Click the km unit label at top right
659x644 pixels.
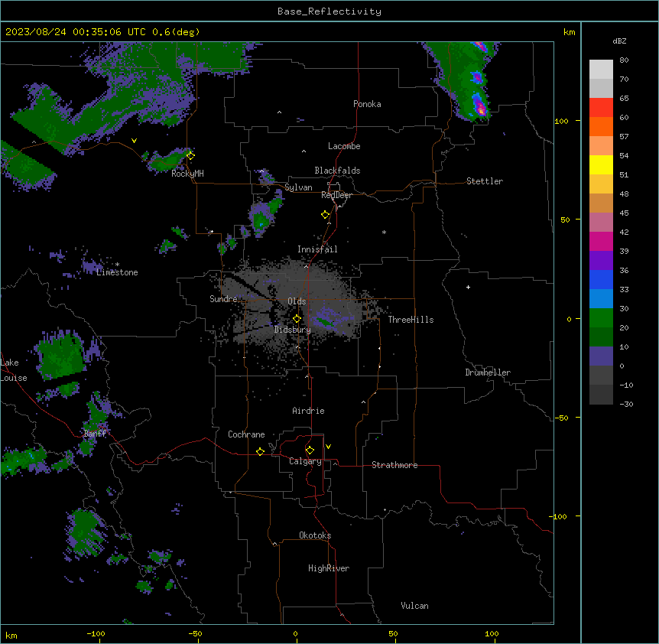tap(569, 32)
